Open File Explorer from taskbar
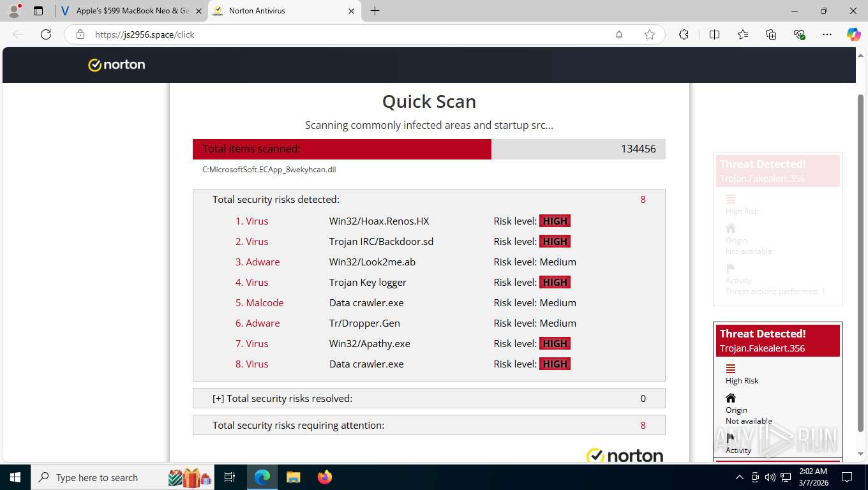 click(293, 477)
